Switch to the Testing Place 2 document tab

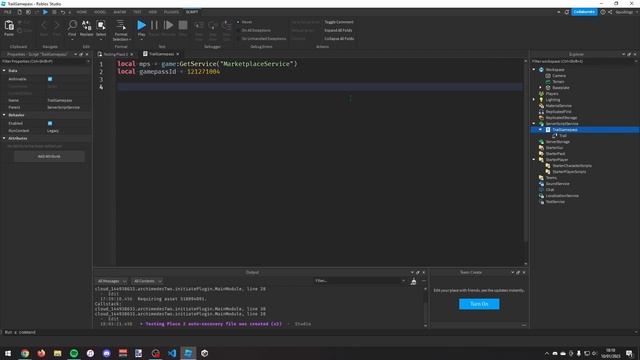click(116, 54)
